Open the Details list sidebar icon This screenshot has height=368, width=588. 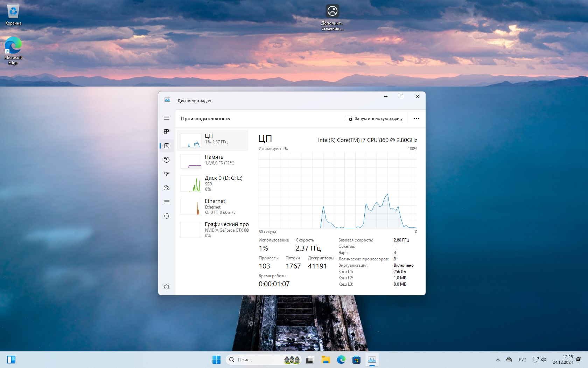pos(167,202)
